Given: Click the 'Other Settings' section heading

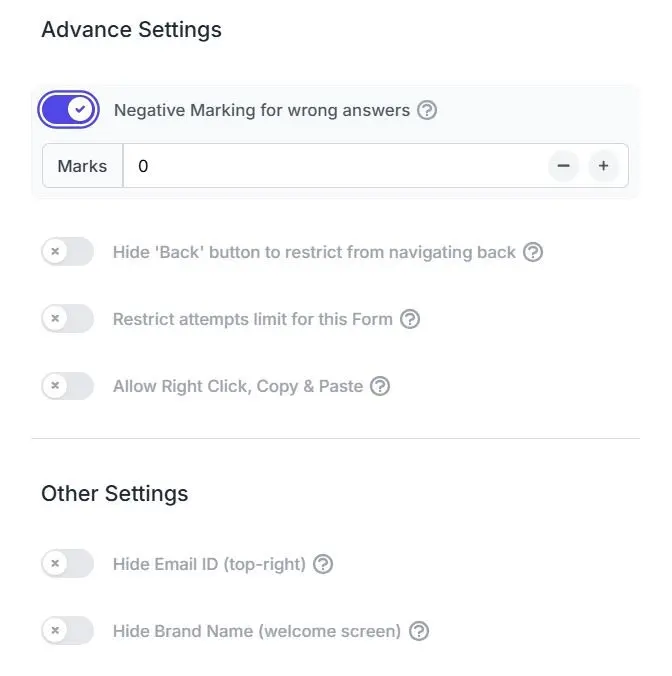Looking at the screenshot, I should (114, 493).
